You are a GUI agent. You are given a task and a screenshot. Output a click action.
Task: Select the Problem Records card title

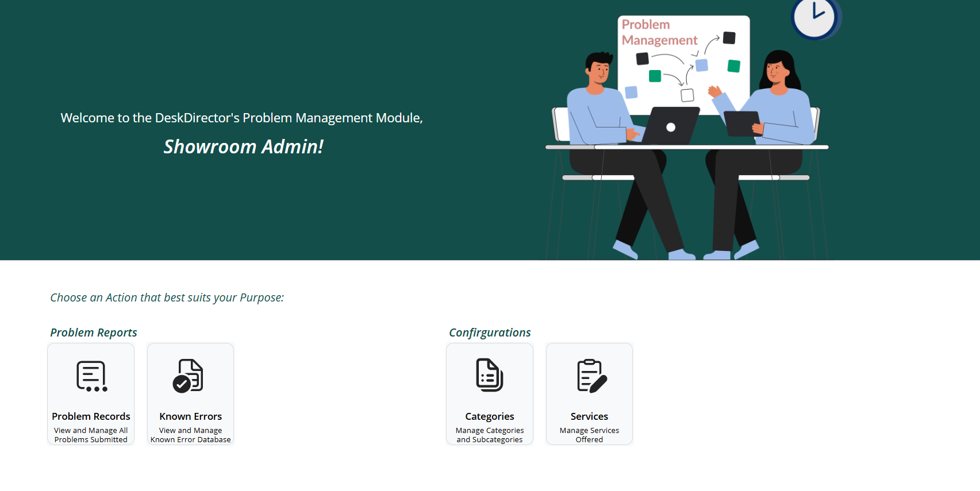click(x=91, y=416)
